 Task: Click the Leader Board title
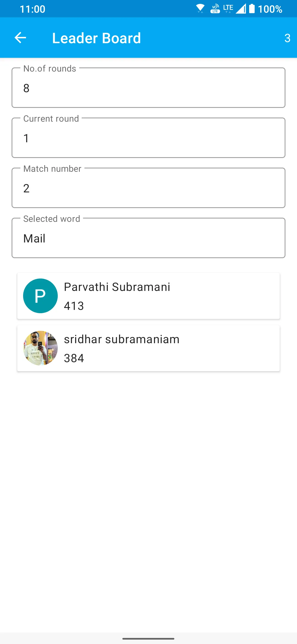(97, 38)
